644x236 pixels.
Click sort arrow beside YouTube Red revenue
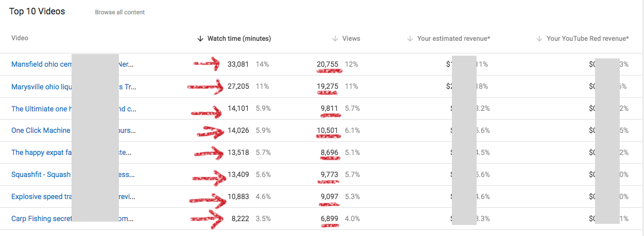[x=539, y=39]
